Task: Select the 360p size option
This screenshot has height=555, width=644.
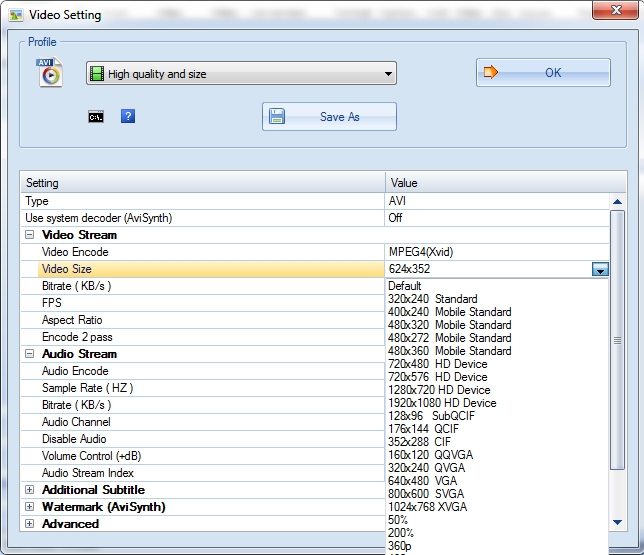Action: 497,546
